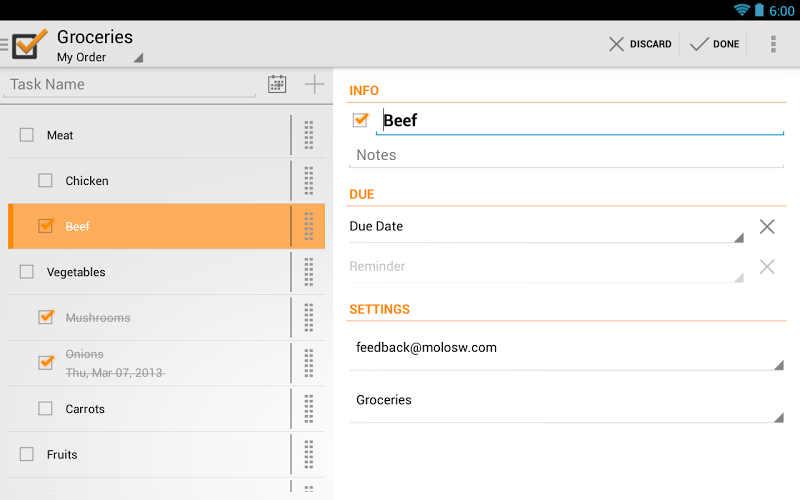This screenshot has width=800, height=500.
Task: Expand the My Order sort dropdown
Action: point(99,57)
